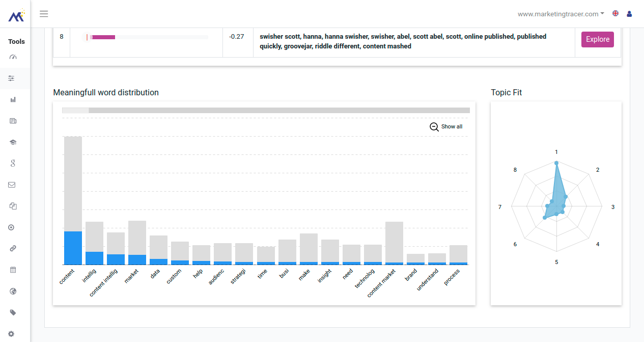Open the calendar tool icon
The image size is (644, 342).
13,270
